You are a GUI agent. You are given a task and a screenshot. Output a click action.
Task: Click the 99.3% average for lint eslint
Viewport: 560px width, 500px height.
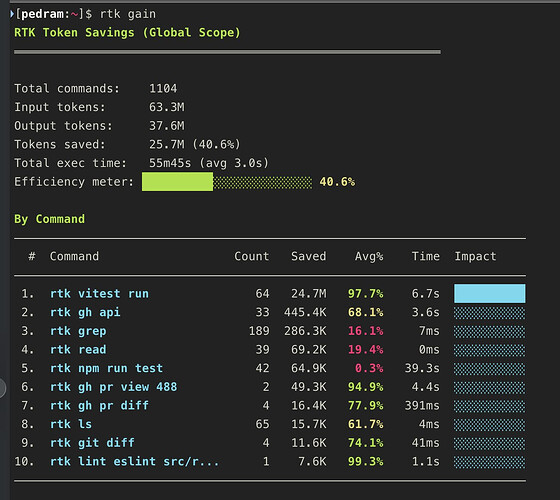[x=365, y=461]
